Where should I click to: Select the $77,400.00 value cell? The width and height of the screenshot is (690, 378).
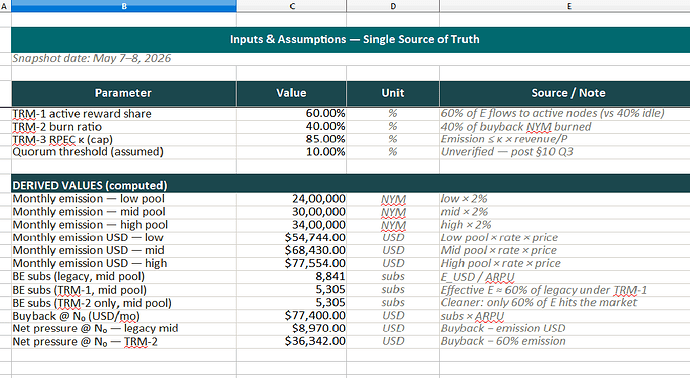pos(291,316)
